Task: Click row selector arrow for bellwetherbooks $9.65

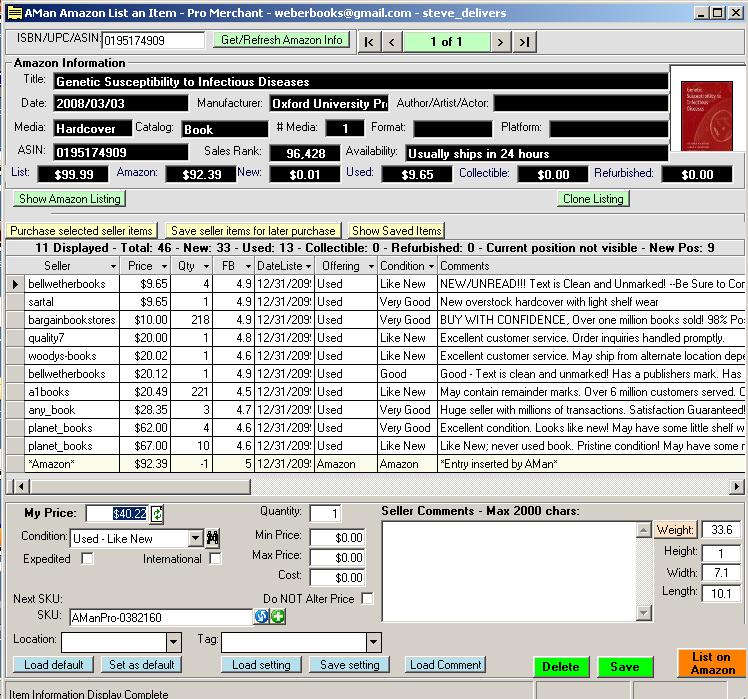Action: [x=15, y=284]
